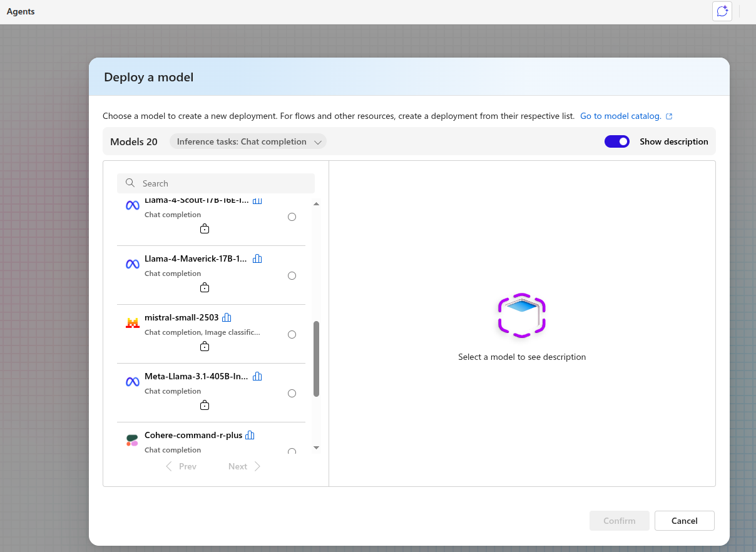Open the Inference tasks: Chat completion filter
Image resolution: width=756 pixels, height=552 pixels.
(248, 141)
